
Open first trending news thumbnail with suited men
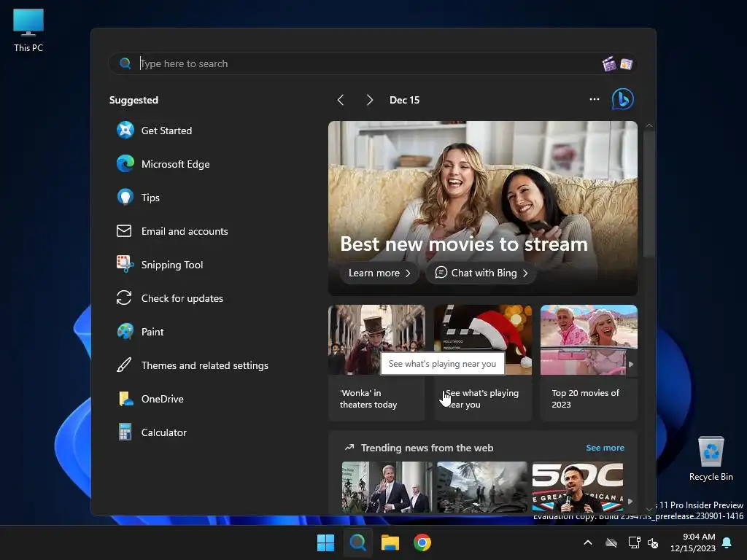[x=387, y=486]
